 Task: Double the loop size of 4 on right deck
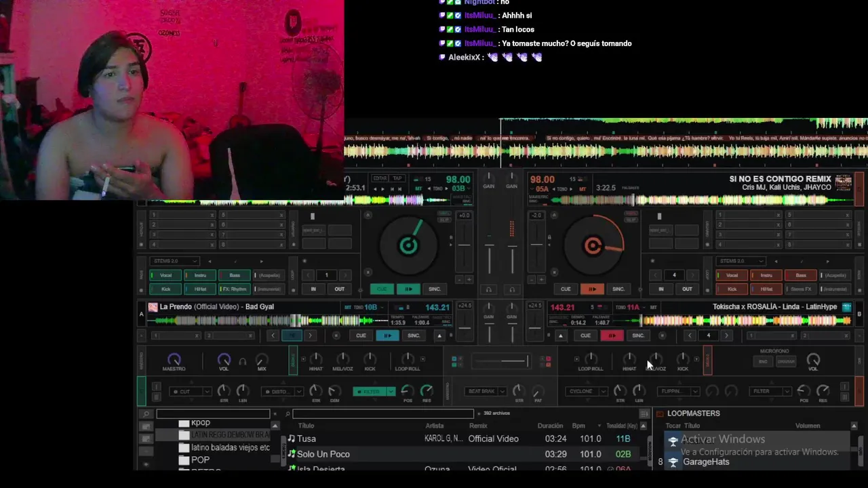[x=693, y=275]
